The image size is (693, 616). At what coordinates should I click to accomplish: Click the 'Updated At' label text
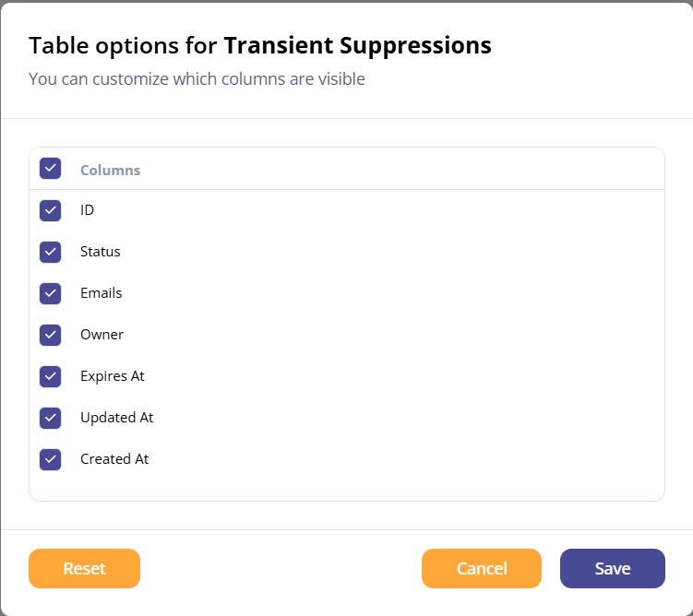[x=116, y=418]
